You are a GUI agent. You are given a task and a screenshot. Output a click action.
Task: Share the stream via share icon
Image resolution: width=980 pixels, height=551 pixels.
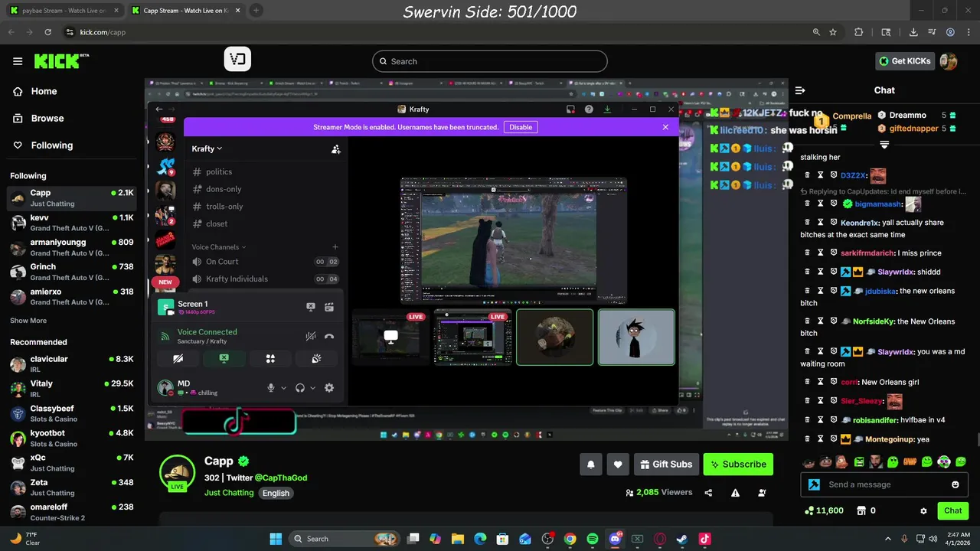[708, 493]
